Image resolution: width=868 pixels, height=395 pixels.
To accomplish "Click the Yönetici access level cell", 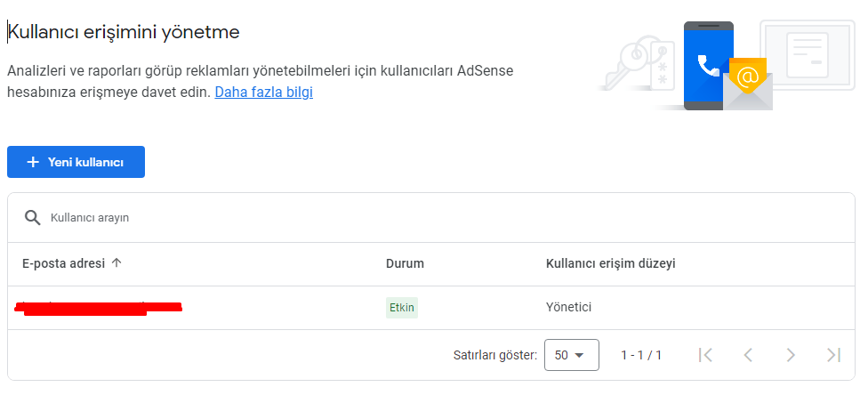I will coord(568,307).
